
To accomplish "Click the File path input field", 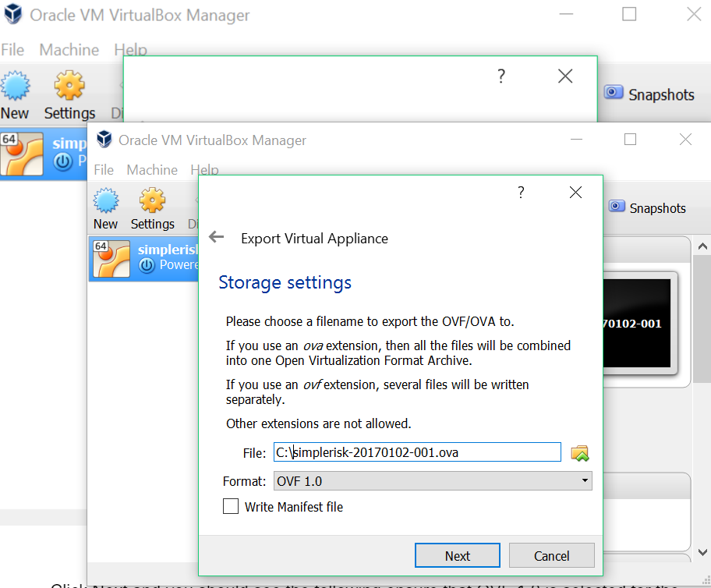I will (x=417, y=452).
